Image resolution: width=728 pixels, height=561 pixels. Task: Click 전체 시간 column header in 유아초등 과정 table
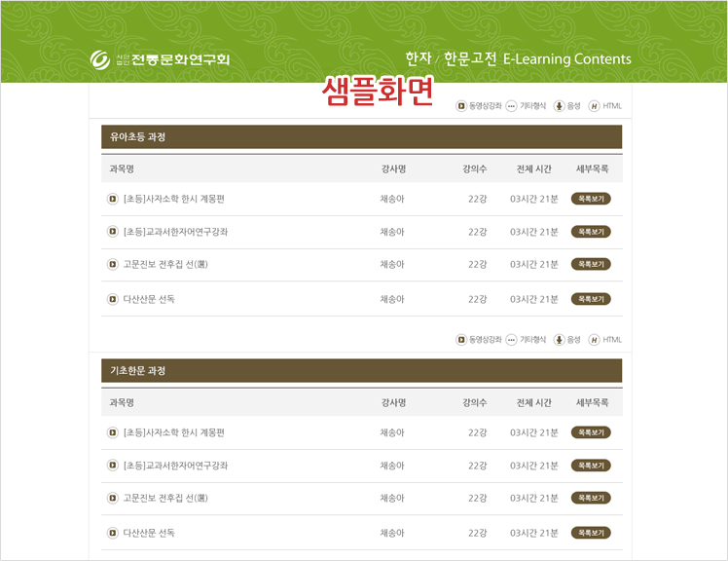click(x=534, y=169)
